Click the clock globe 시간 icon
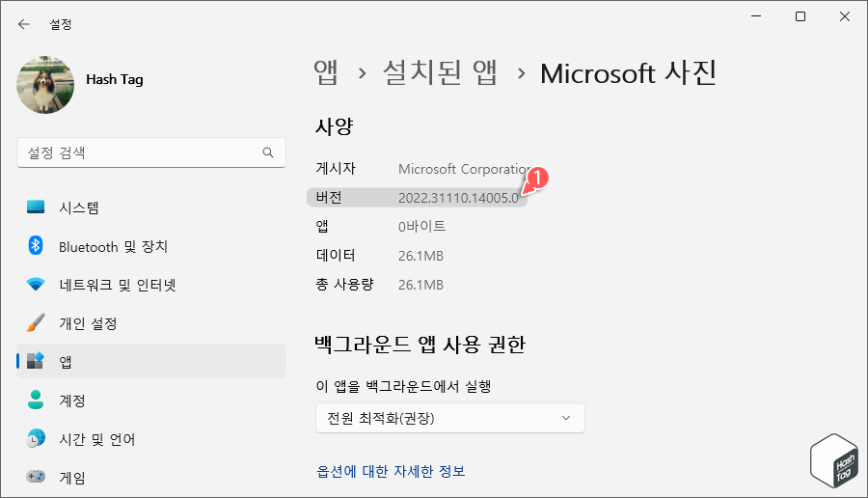This screenshot has height=498, width=868. click(x=36, y=438)
